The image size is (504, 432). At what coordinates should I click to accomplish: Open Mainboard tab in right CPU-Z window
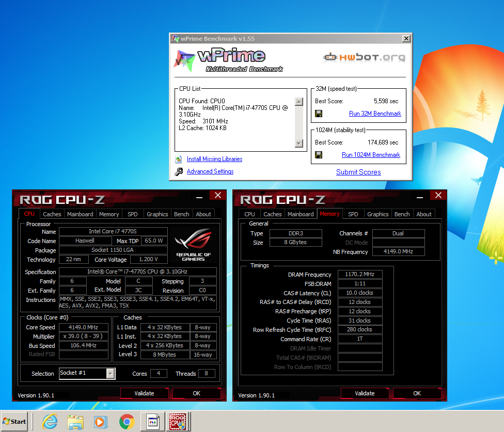pyautogui.click(x=301, y=214)
